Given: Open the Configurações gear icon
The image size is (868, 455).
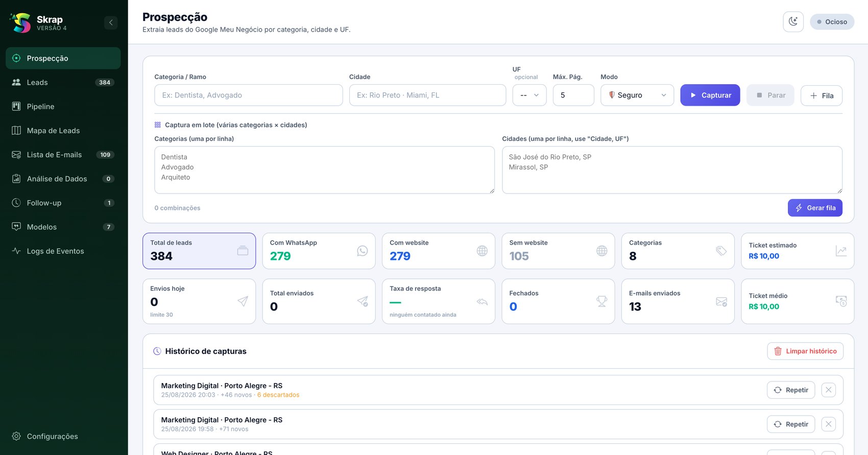Looking at the screenshot, I should [x=16, y=436].
